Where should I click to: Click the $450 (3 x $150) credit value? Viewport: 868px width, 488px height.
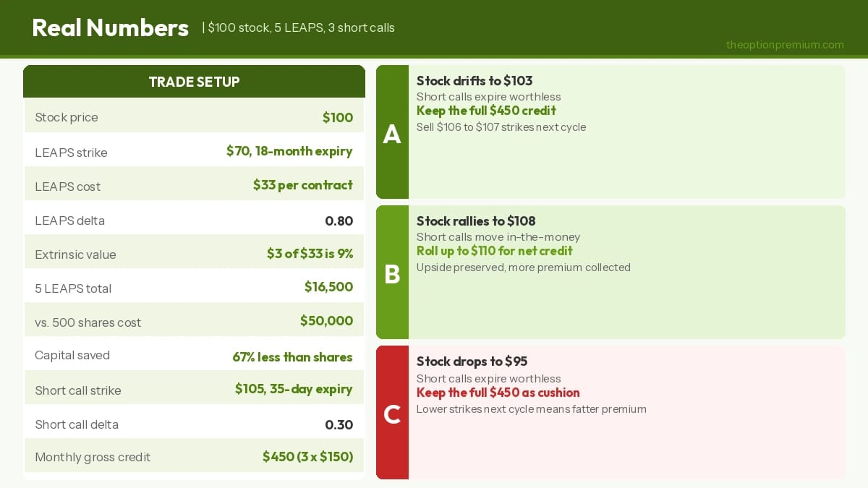(307, 457)
